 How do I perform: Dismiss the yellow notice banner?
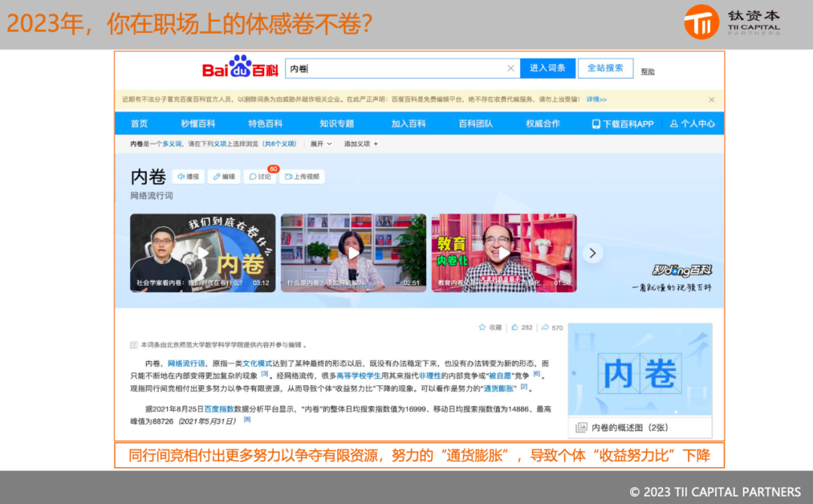[711, 99]
